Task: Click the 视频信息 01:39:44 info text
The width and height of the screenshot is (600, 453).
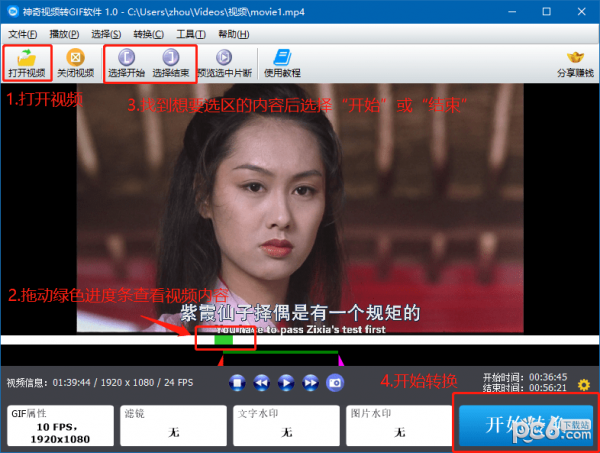Action: [x=100, y=383]
